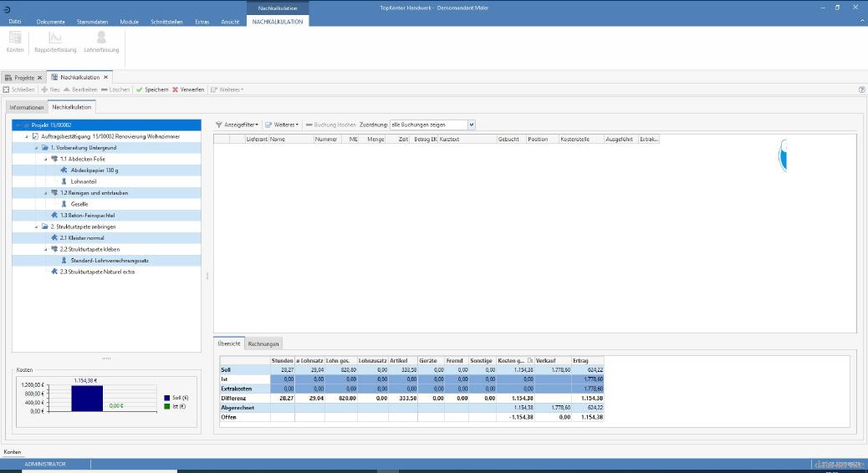The height and width of the screenshot is (473, 868).
Task: Switch to the Informationen tab
Action: 27,108
